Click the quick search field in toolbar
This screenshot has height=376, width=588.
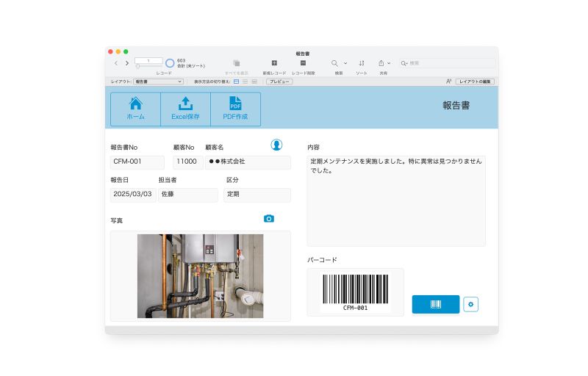(x=447, y=63)
